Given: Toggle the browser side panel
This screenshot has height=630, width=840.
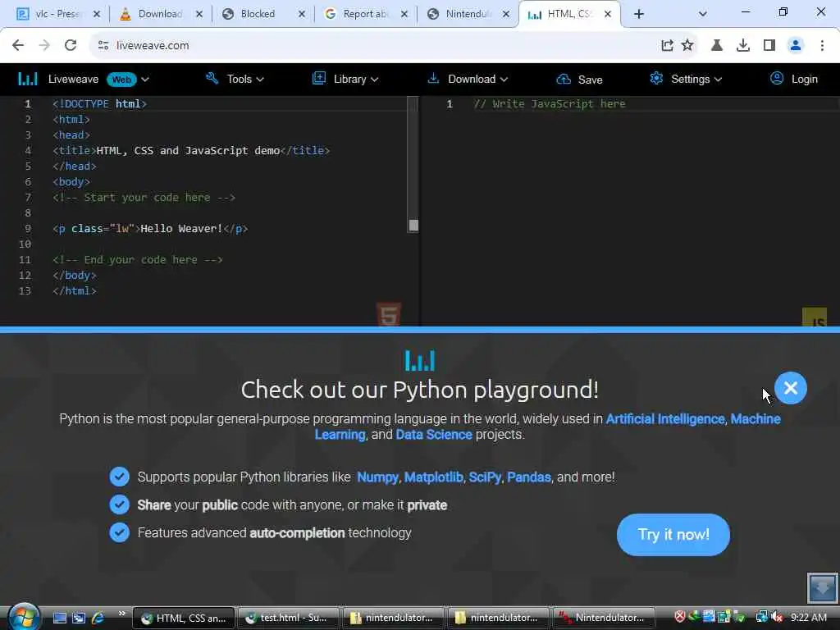Looking at the screenshot, I should (769, 46).
